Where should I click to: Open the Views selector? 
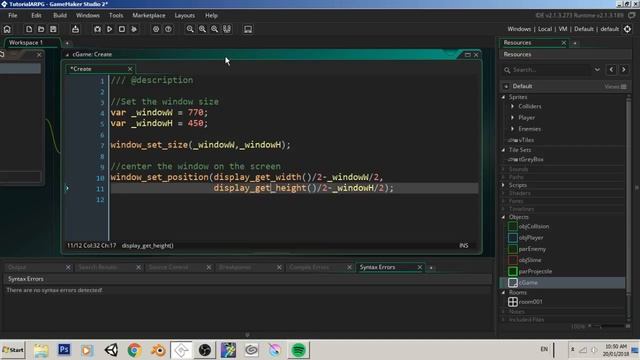pos(615,87)
